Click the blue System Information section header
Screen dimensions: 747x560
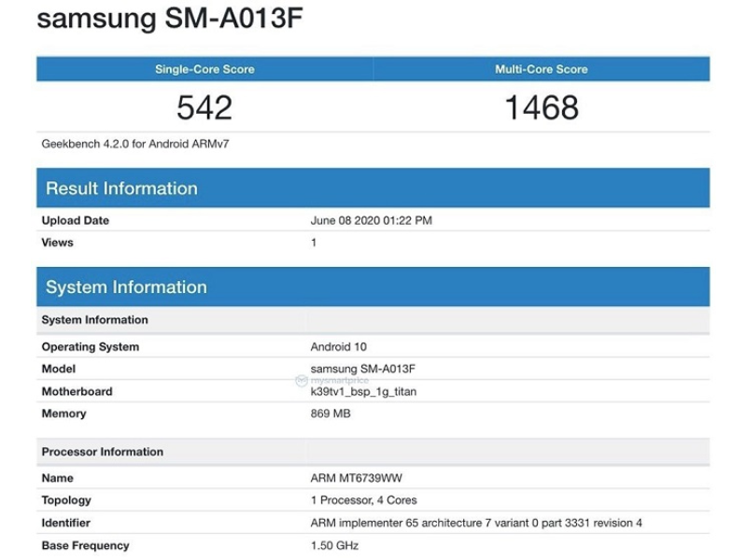(373, 287)
